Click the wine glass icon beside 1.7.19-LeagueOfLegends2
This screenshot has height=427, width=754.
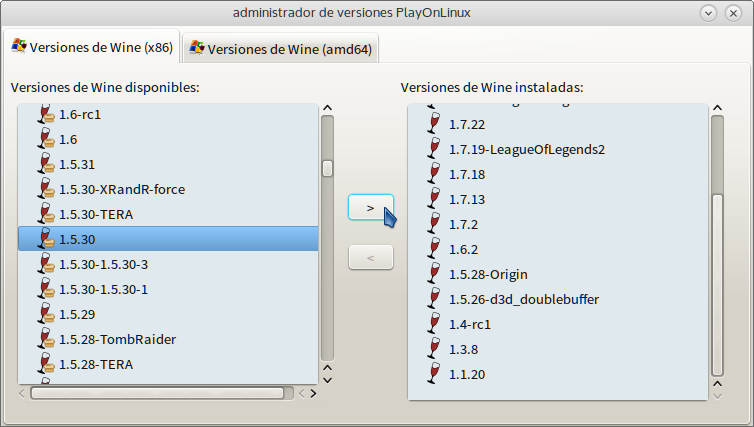pos(434,149)
